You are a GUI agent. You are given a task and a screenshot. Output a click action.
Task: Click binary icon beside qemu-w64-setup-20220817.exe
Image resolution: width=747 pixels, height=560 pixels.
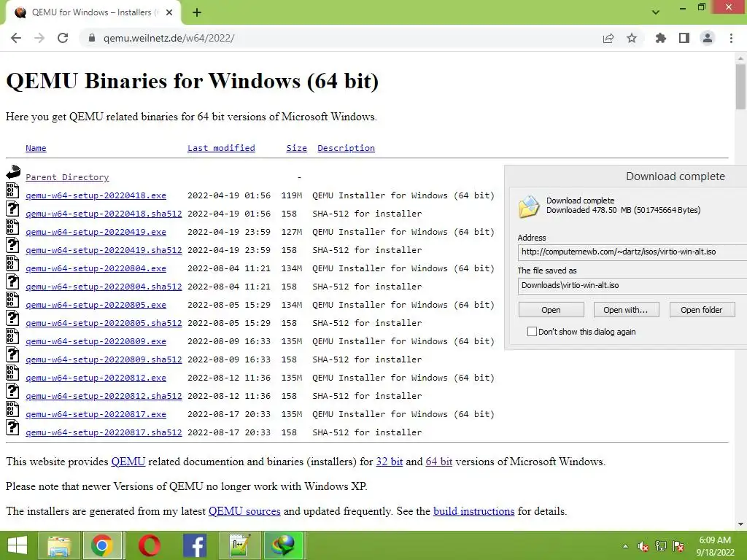click(13, 409)
